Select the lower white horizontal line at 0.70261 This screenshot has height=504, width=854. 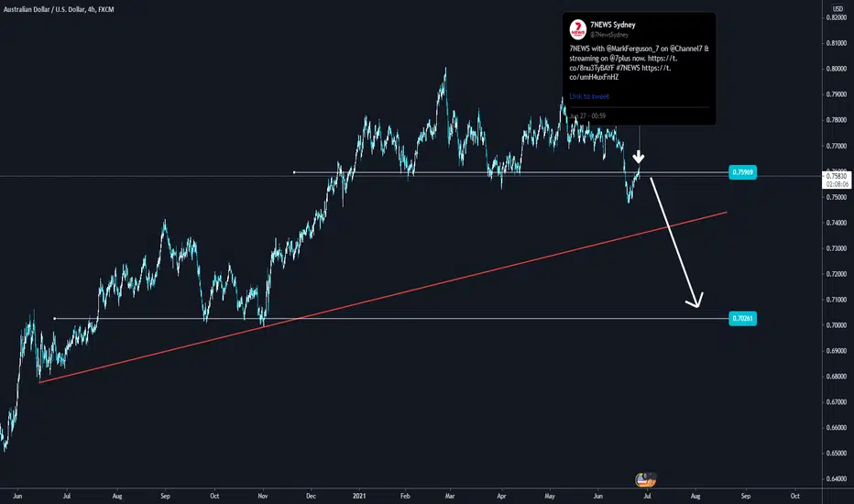(391, 318)
